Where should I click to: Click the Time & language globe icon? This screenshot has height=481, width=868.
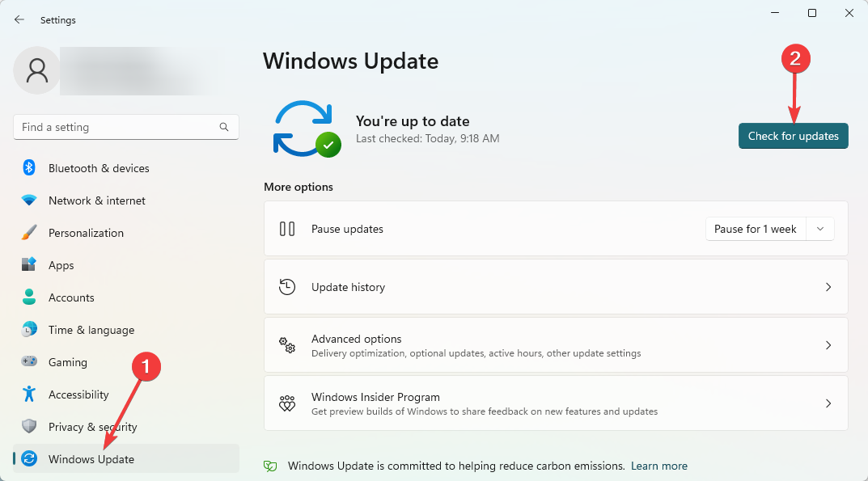tap(29, 329)
